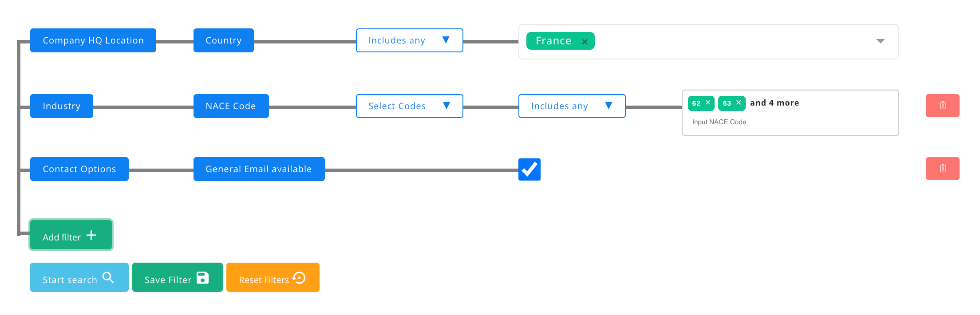Show the 'and 4 more' NACE codes
This screenshot has width=980, height=315.
775,103
